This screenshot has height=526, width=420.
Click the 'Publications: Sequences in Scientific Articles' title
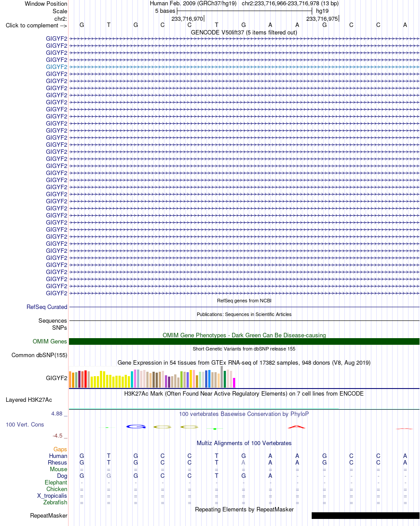[x=244, y=314]
